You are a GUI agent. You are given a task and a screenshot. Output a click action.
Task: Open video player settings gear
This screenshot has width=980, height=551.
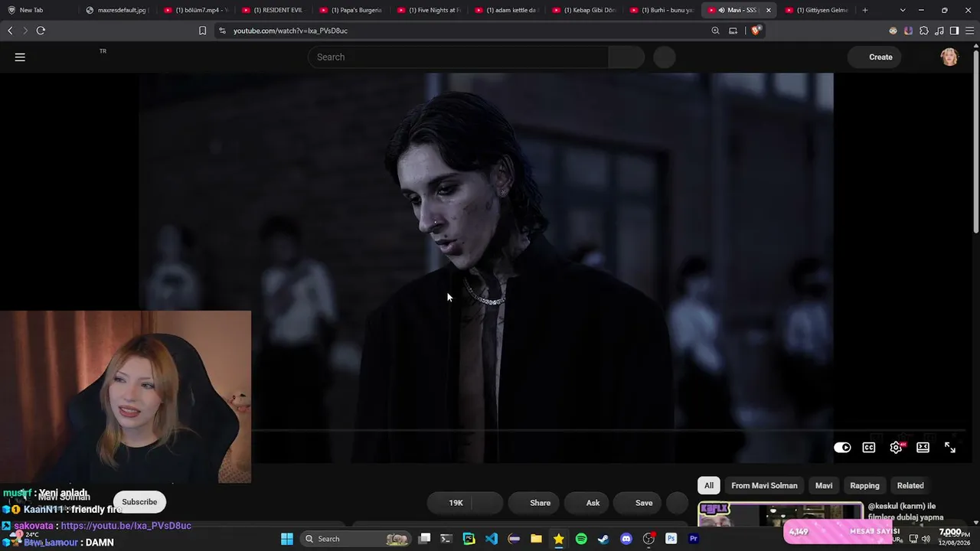[896, 448]
